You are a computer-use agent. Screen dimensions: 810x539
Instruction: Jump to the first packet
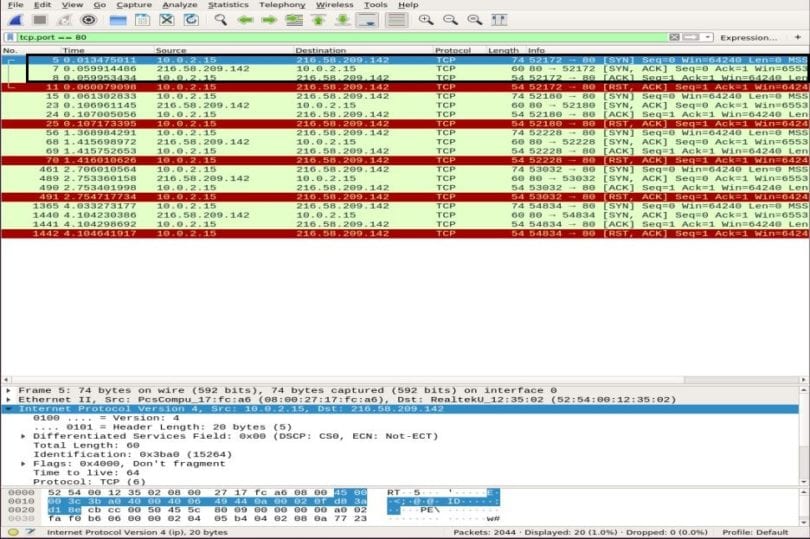(x=319, y=20)
